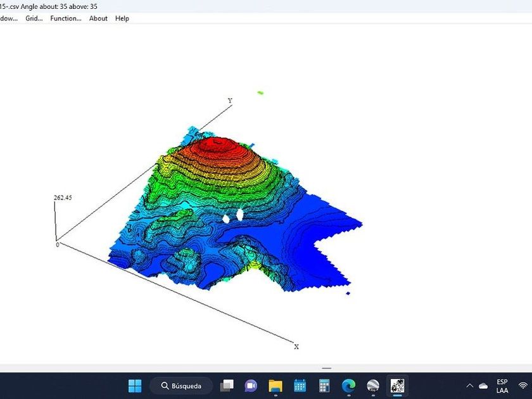Open Task View from the taskbar

click(x=227, y=386)
